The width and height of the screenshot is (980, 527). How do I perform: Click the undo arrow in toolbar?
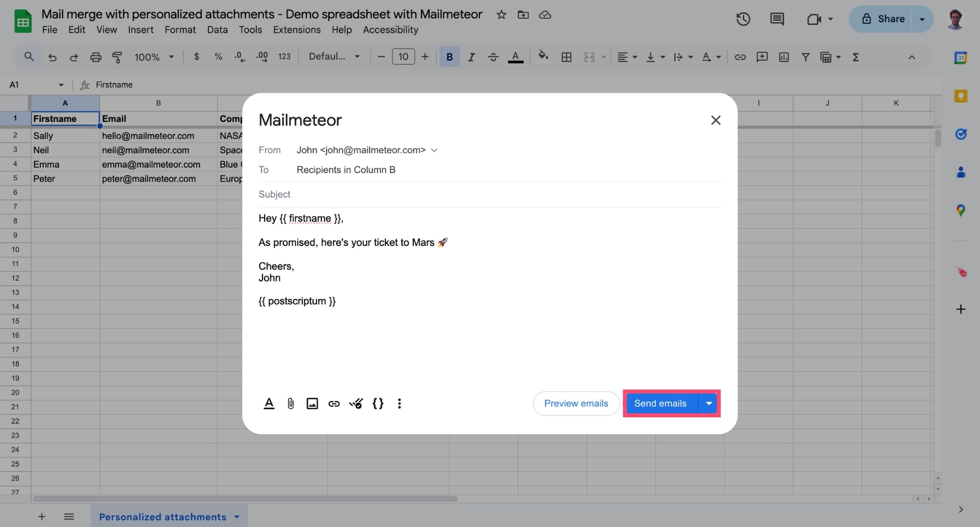(x=52, y=57)
